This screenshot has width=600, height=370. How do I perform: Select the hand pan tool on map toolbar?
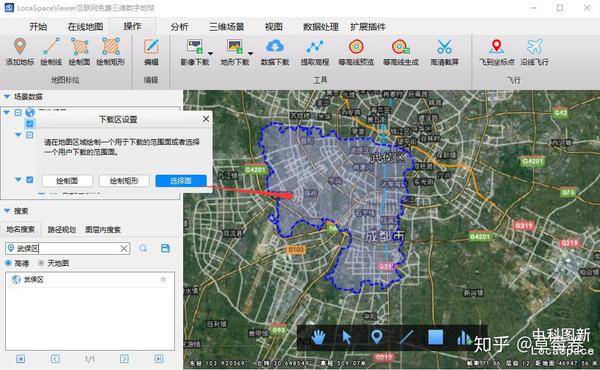point(318,337)
